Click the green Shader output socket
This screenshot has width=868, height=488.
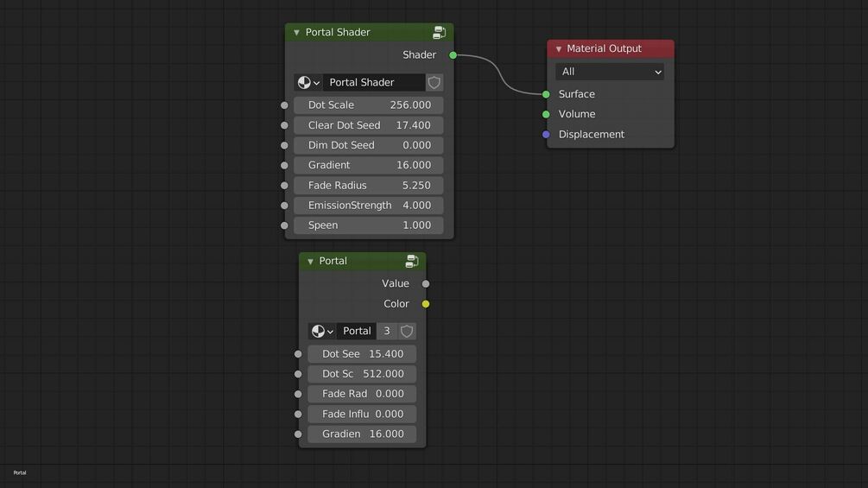[x=453, y=54]
